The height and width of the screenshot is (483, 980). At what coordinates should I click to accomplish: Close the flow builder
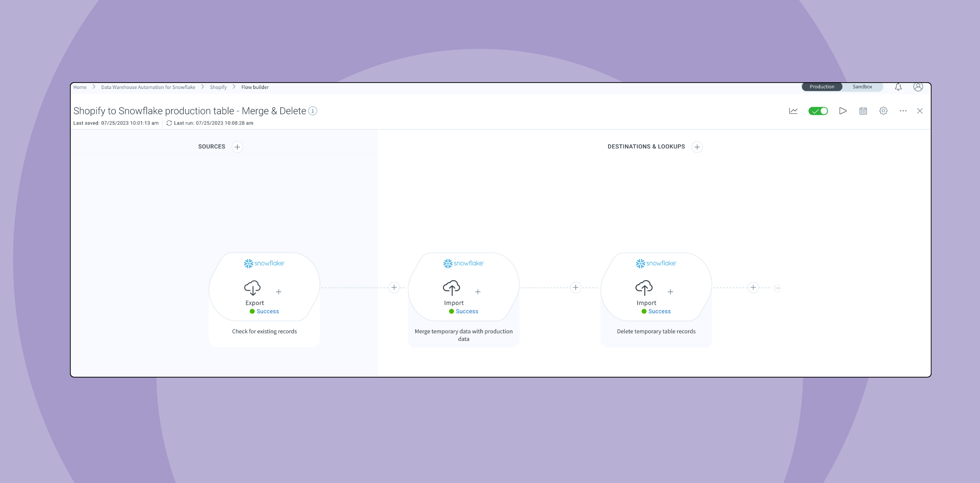(920, 111)
